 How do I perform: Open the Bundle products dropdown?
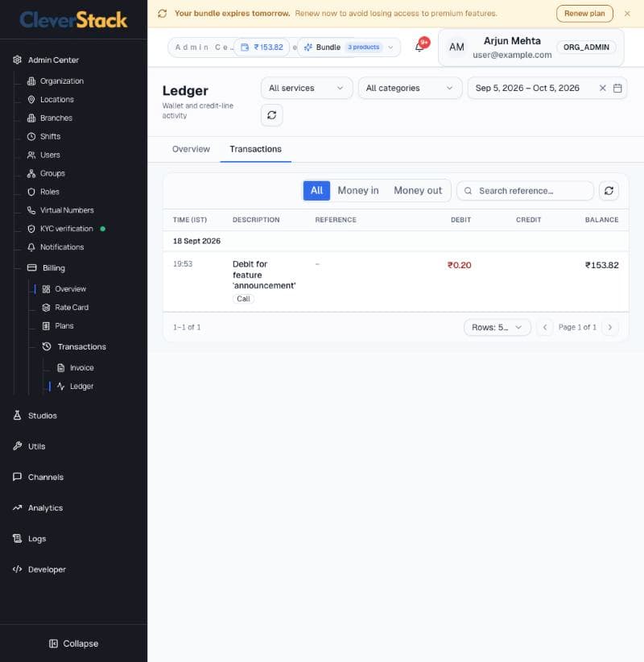(x=349, y=48)
